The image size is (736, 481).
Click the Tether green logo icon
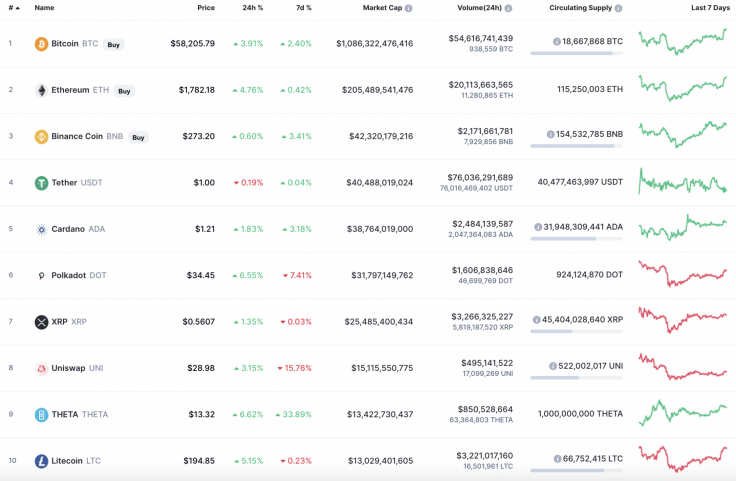point(41,183)
